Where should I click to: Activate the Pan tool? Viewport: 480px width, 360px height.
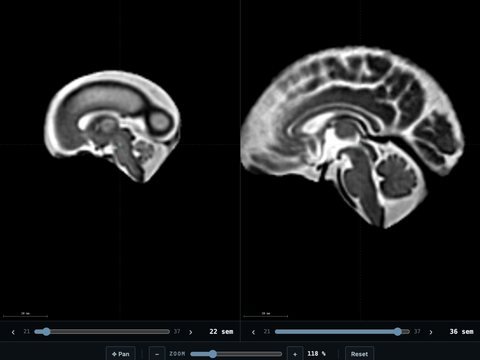(x=121, y=354)
